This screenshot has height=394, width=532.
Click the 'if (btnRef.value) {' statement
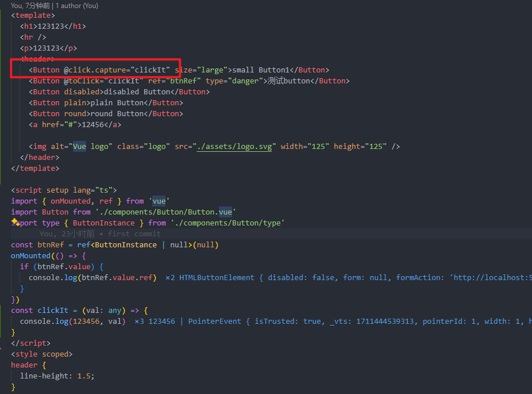click(x=61, y=267)
